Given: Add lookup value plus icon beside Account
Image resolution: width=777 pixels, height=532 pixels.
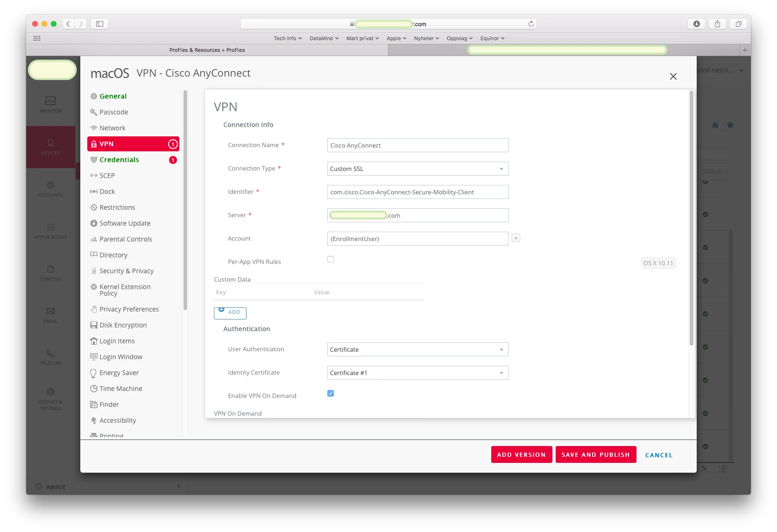Looking at the screenshot, I should 516,238.
